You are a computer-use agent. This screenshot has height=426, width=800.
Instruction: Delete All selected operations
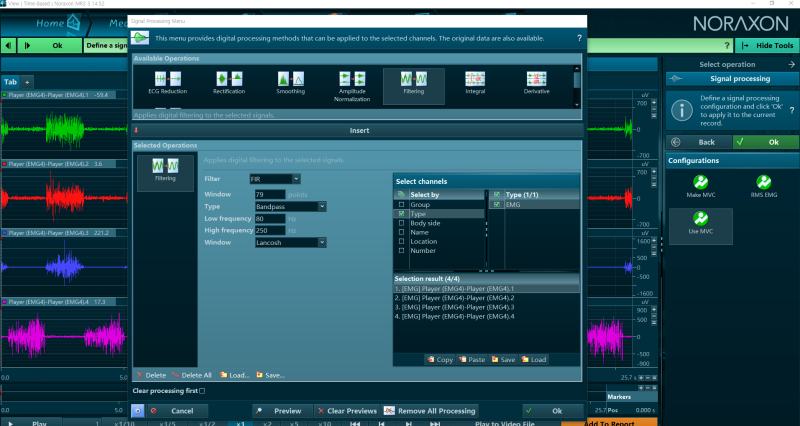point(192,375)
